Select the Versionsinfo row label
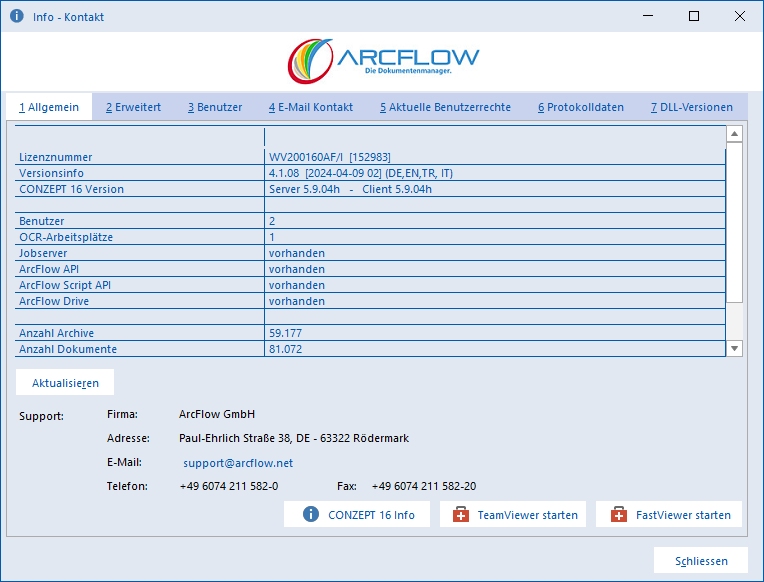The image size is (764, 582). coord(51,173)
